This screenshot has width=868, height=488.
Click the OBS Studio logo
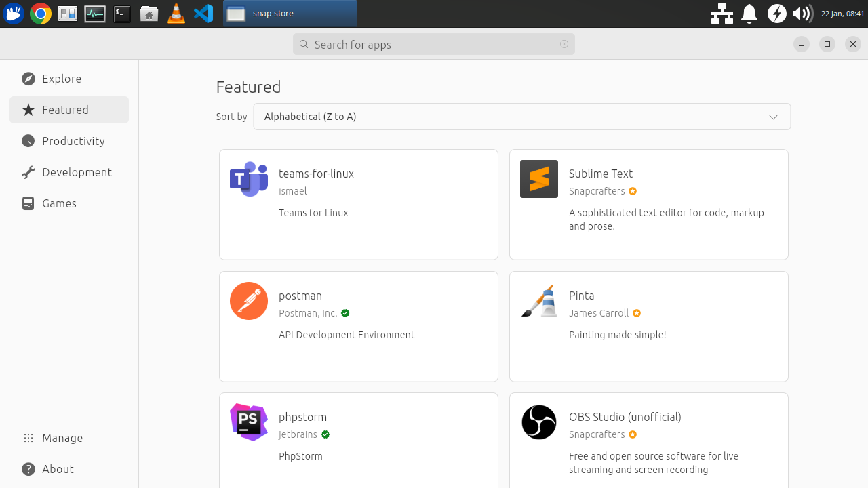(x=539, y=422)
